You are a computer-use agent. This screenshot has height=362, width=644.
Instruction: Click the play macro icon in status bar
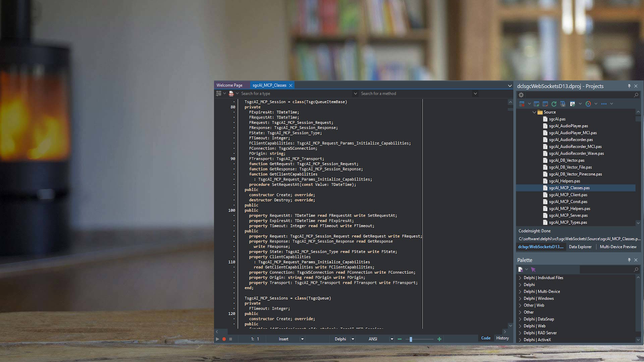tap(217, 339)
